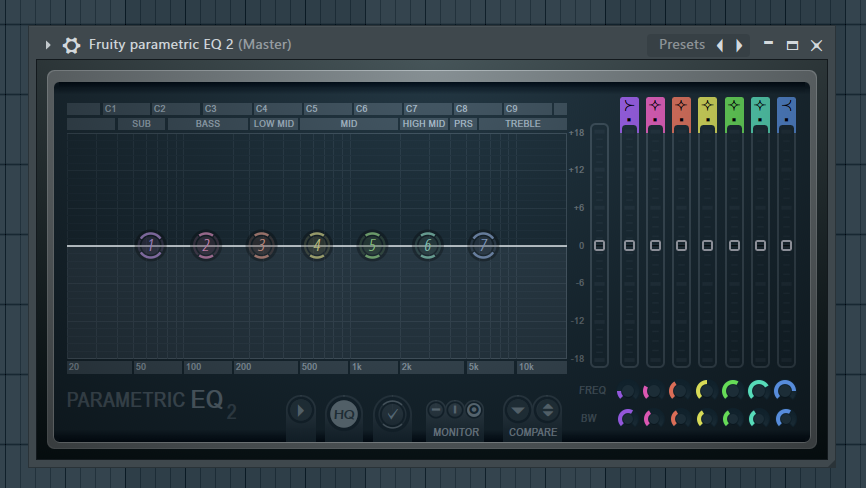Click band 3 orange BW knob
866x488 pixels.
click(x=679, y=418)
